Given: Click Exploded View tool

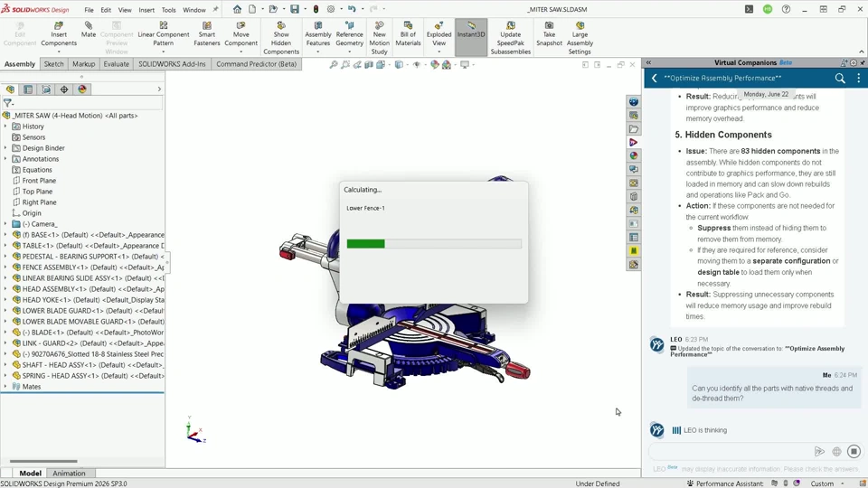Looking at the screenshot, I should tap(439, 34).
